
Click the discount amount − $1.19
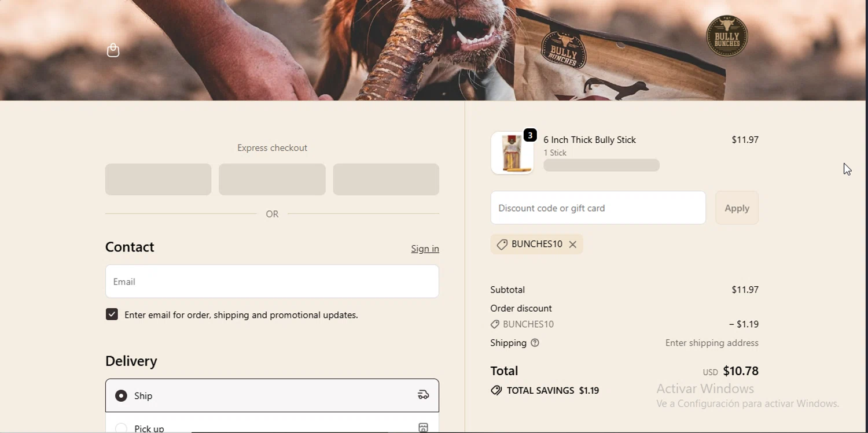744,324
